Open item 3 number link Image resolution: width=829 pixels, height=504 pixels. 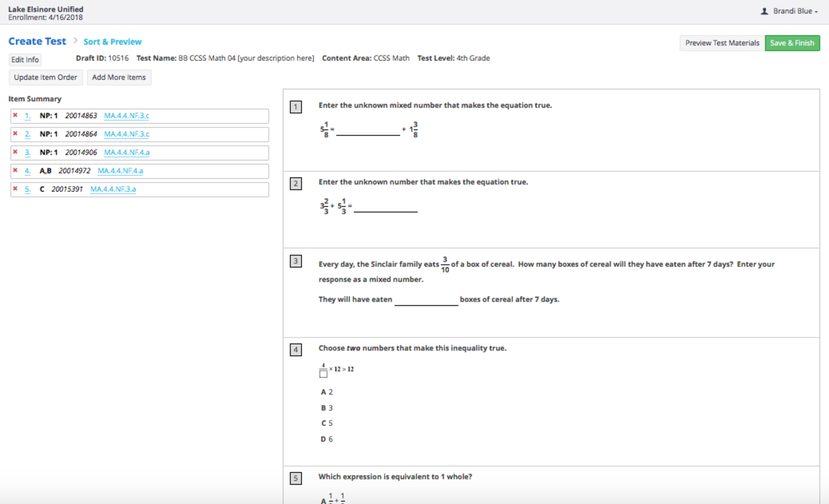[28, 152]
